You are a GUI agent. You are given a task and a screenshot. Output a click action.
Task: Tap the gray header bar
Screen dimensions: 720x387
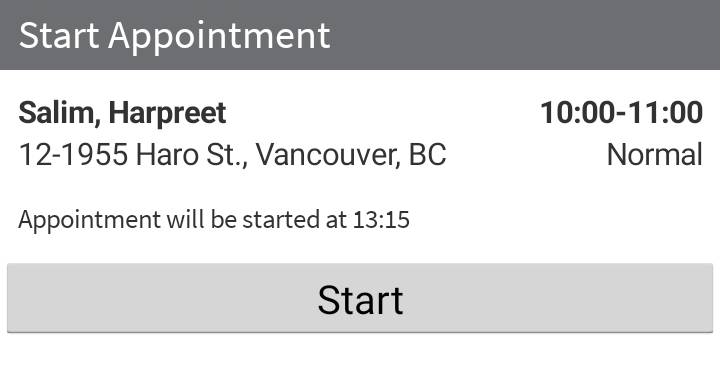pos(360,35)
